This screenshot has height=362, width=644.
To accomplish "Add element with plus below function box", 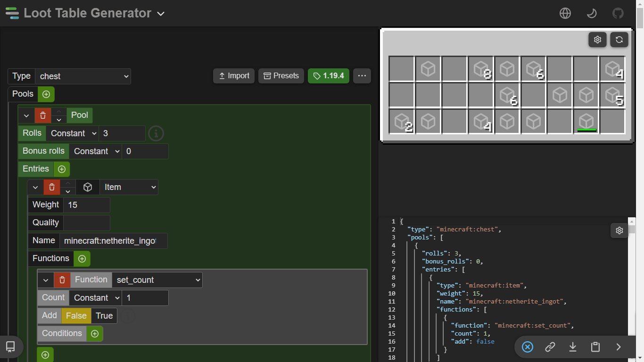I will [45, 355].
